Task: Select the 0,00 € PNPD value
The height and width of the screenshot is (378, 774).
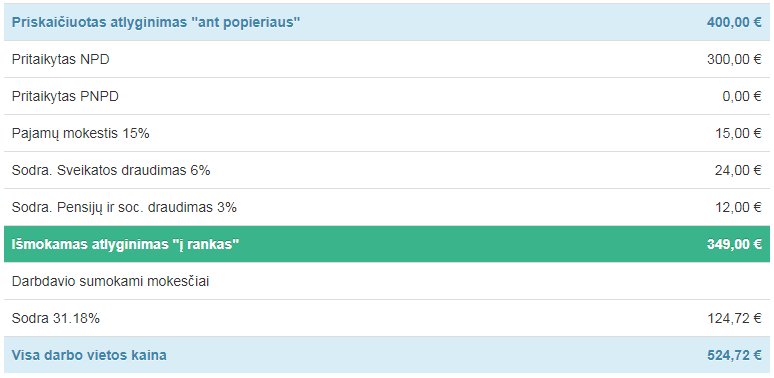Action: [742, 97]
